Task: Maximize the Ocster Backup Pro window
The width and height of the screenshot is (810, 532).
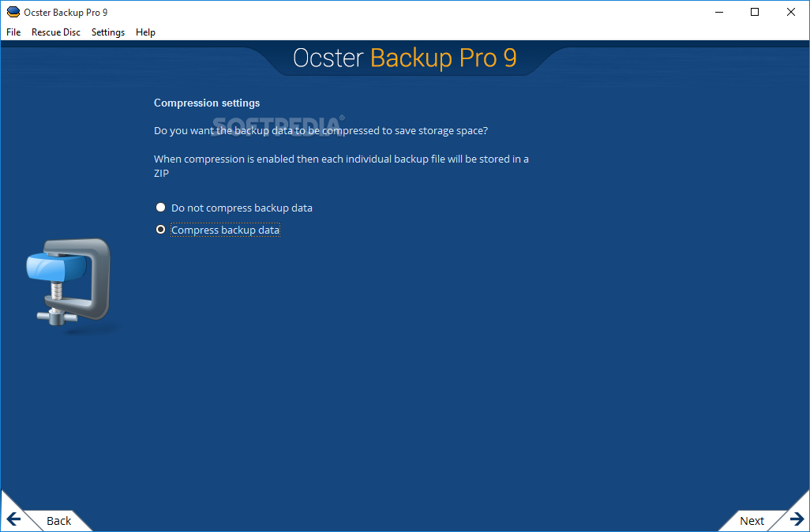Action: coord(755,12)
